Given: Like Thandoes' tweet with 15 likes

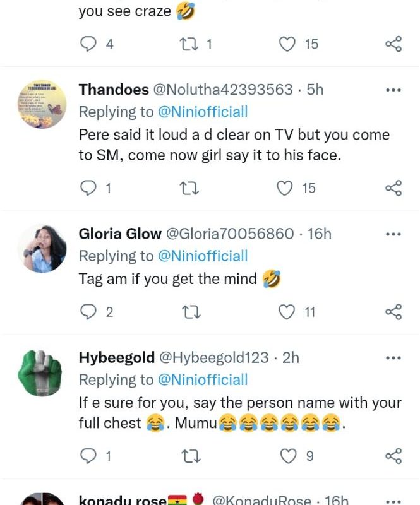Looking at the screenshot, I should (x=287, y=188).
